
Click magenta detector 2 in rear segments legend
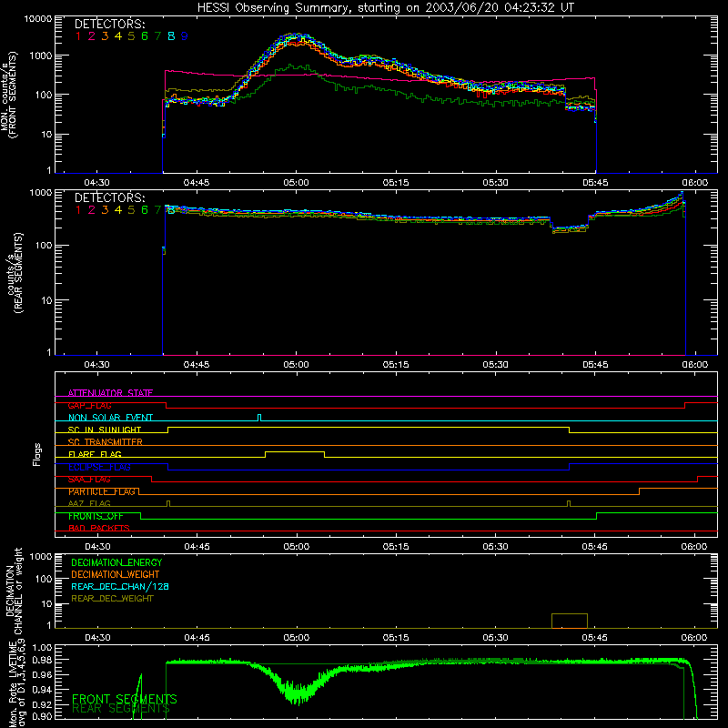pos(92,210)
